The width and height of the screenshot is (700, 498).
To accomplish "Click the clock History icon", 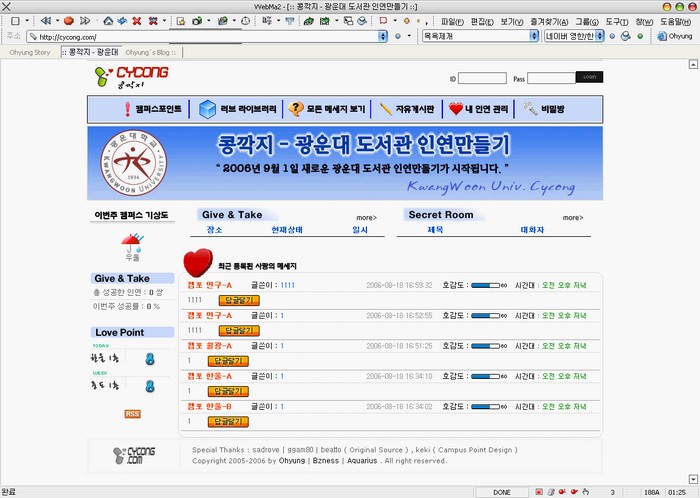I will 246,21.
